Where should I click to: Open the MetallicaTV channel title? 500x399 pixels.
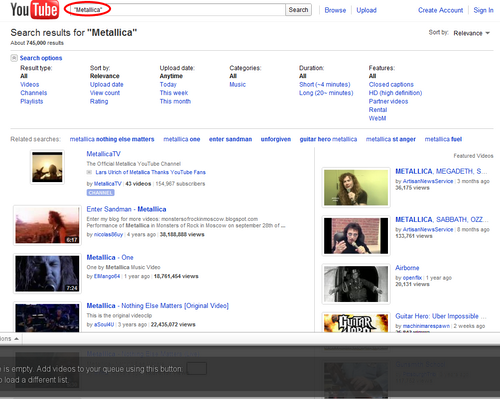click(x=103, y=154)
